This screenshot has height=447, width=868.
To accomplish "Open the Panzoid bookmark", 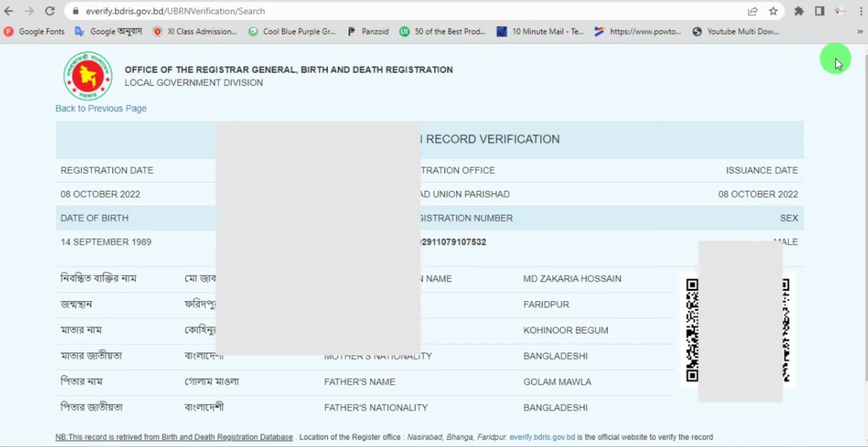I will 368,32.
